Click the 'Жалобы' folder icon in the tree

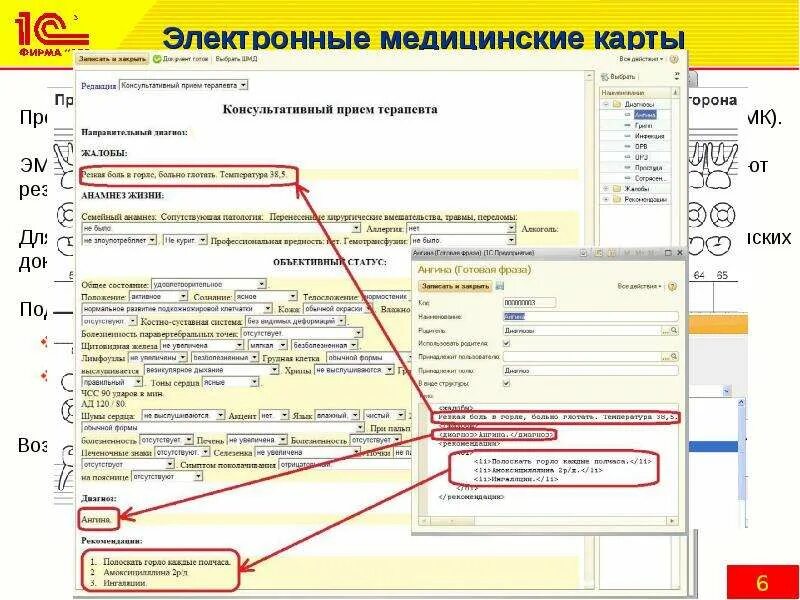click(617, 189)
